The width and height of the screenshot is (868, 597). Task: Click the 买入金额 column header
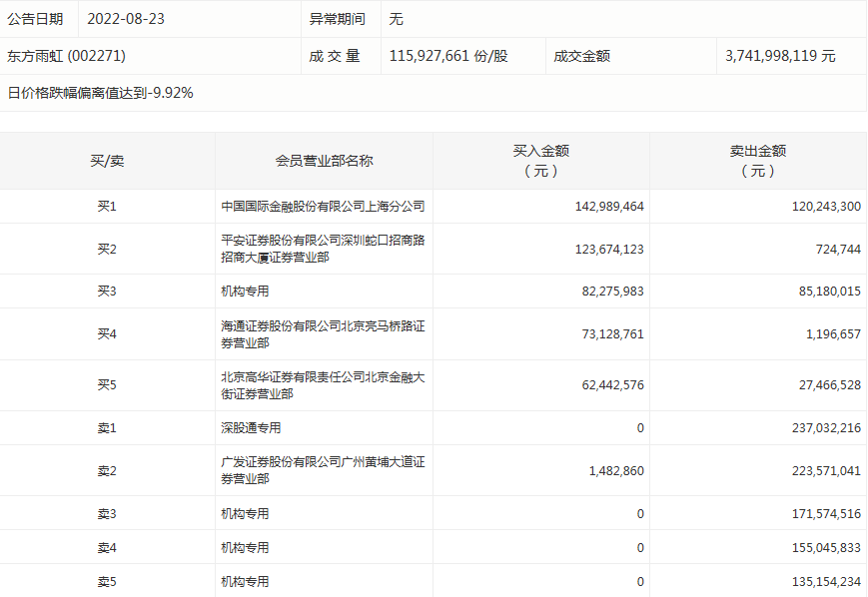(x=540, y=161)
